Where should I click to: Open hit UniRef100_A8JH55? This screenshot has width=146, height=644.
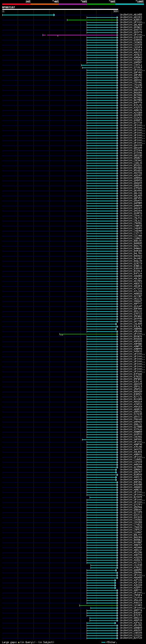coord(131,15)
